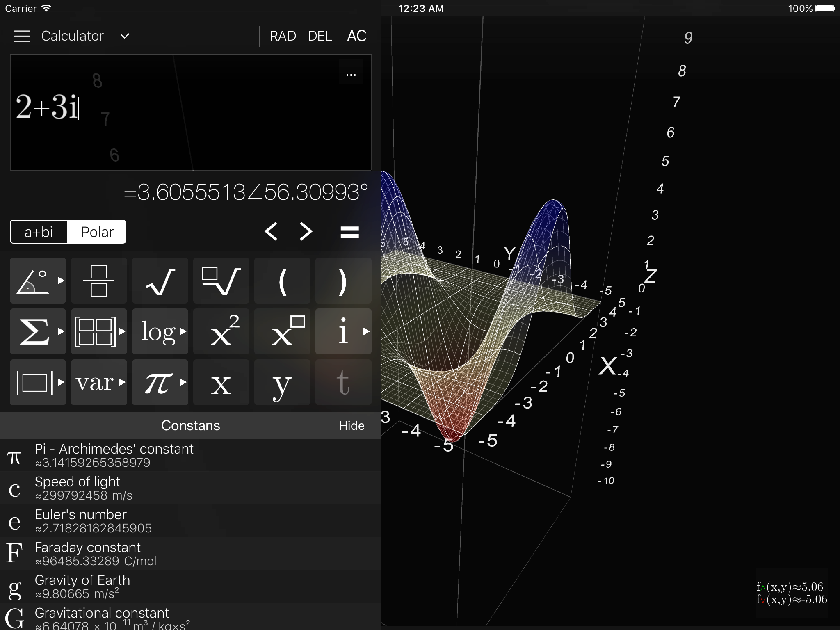
Task: Clear all with AC button
Action: (x=356, y=36)
